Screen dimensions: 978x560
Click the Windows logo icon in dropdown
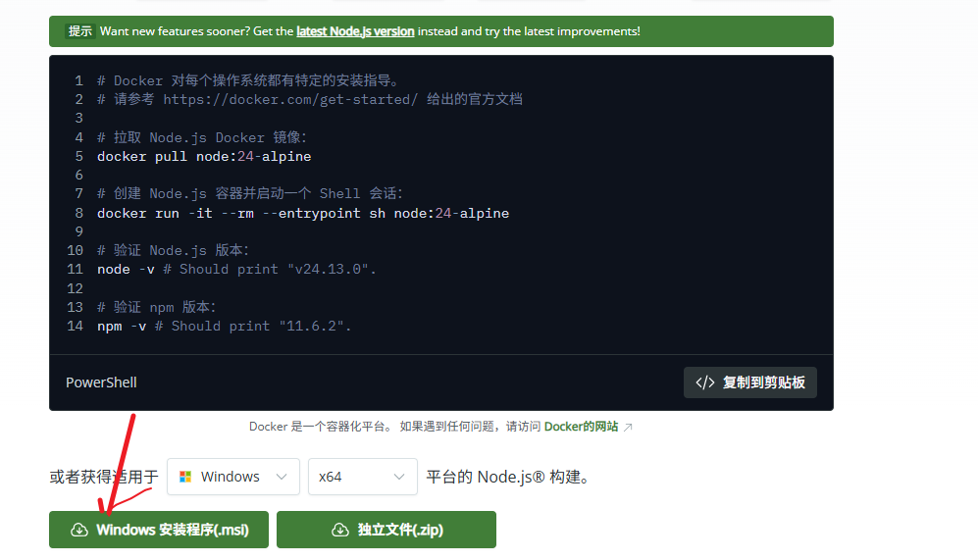[185, 477]
